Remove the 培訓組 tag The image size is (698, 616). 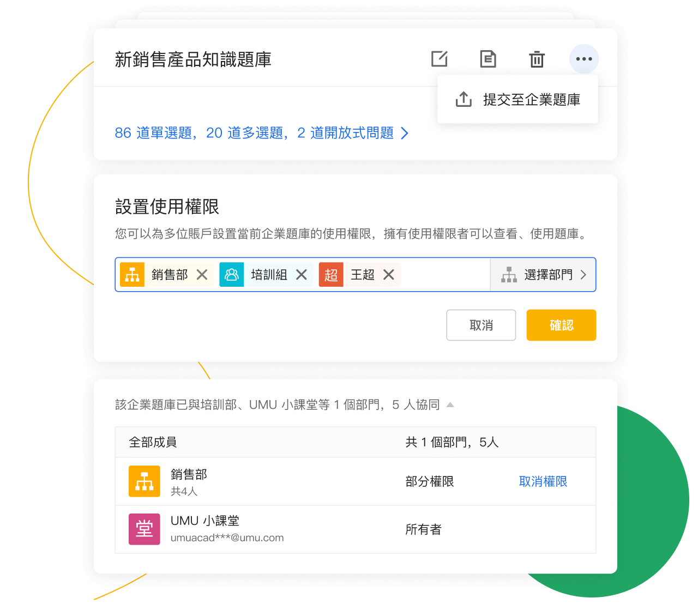pyautogui.click(x=302, y=275)
